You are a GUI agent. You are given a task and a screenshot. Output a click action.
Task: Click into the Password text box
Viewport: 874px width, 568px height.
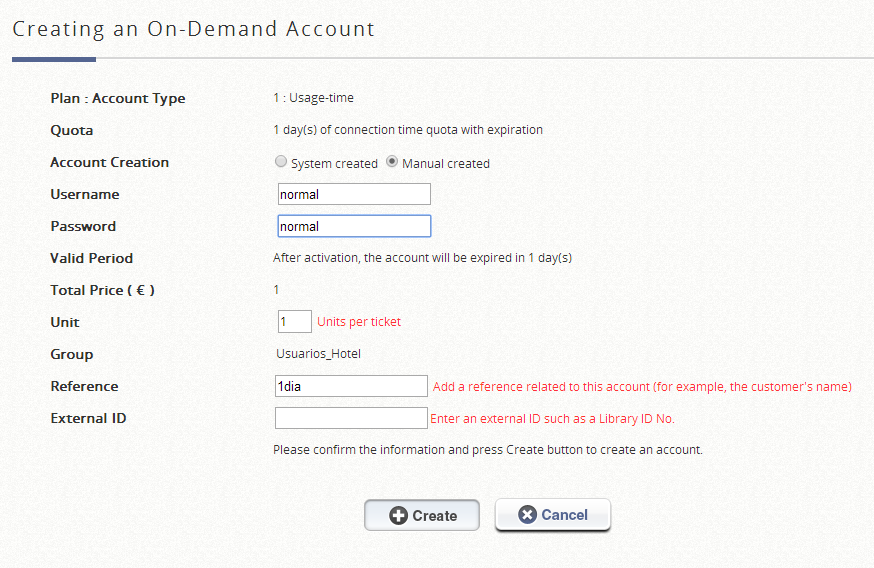coord(354,226)
